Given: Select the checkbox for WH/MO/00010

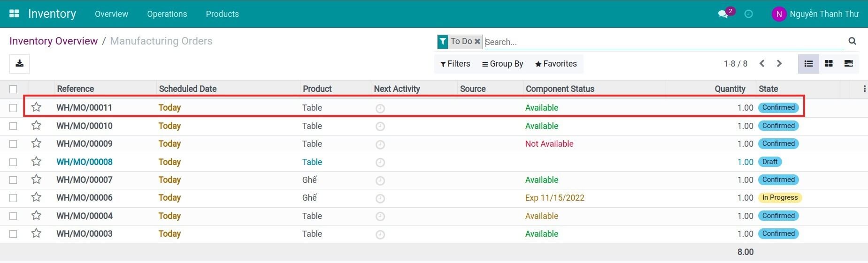Looking at the screenshot, I should coord(13,126).
